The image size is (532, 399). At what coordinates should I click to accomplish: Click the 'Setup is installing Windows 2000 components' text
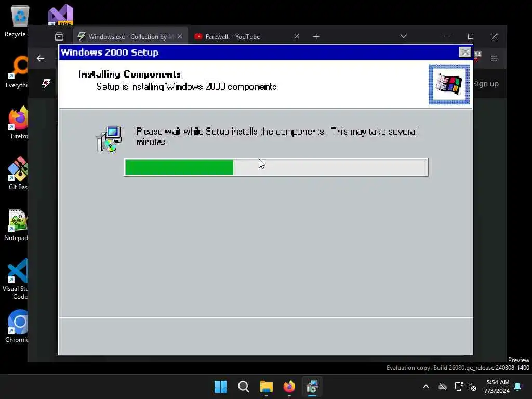187,87
